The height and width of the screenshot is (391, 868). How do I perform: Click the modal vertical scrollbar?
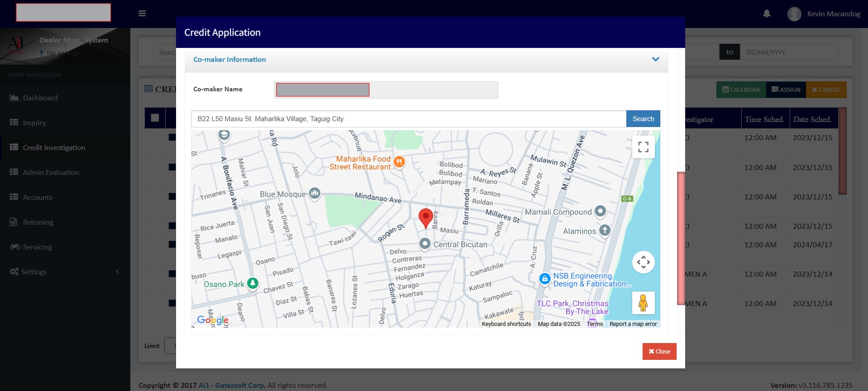(x=681, y=238)
